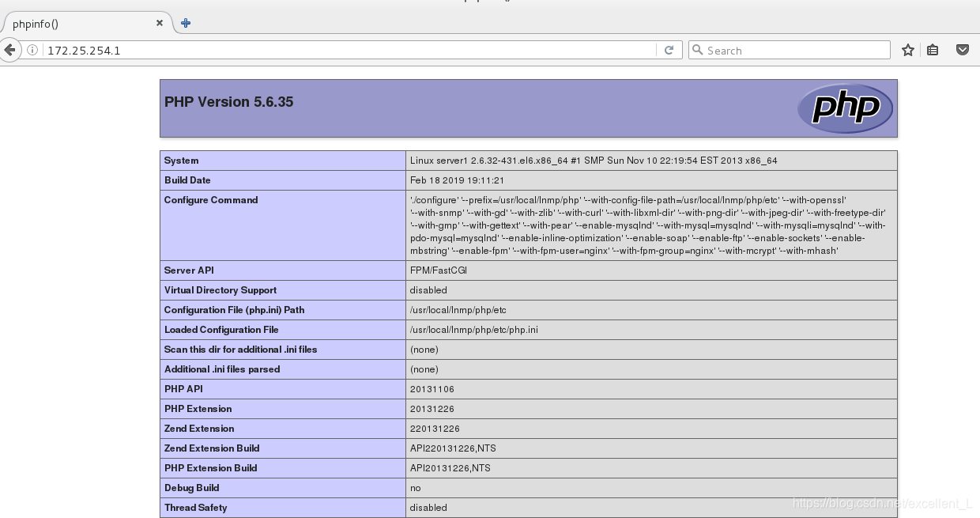Click the Linux server1 system value
The height and width of the screenshot is (518, 980).
point(594,161)
